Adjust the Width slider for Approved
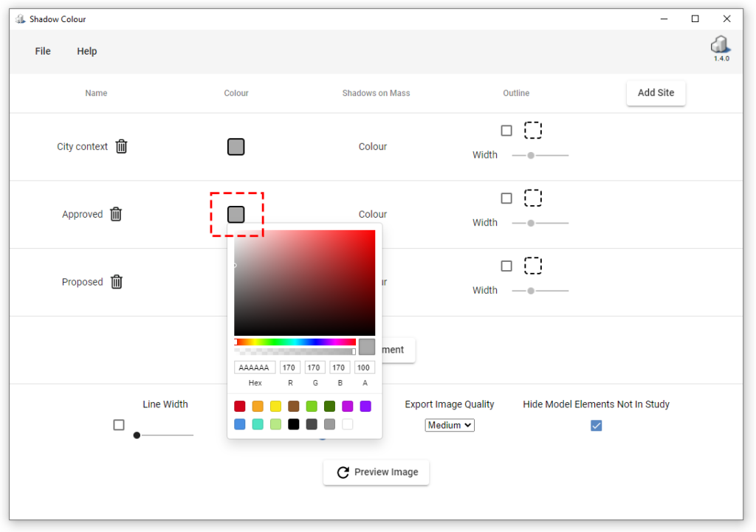The width and height of the screenshot is (756, 532). click(529, 222)
